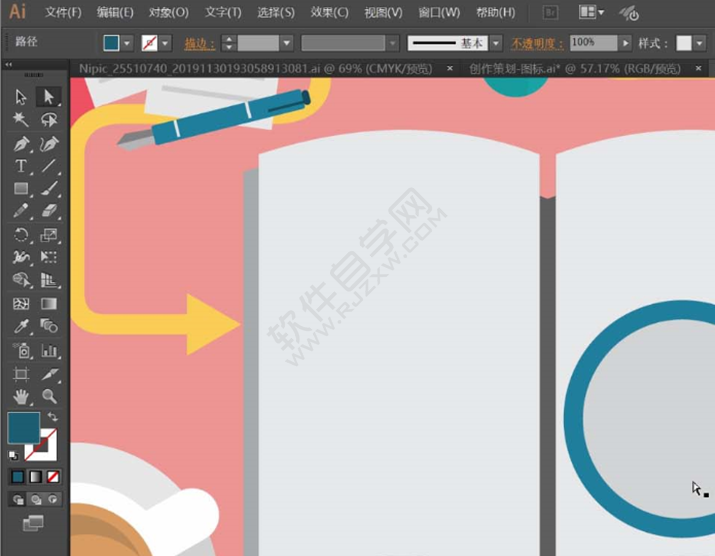Select the Shape Builder tool
Screen dimensions: 715x556
(x=21, y=279)
